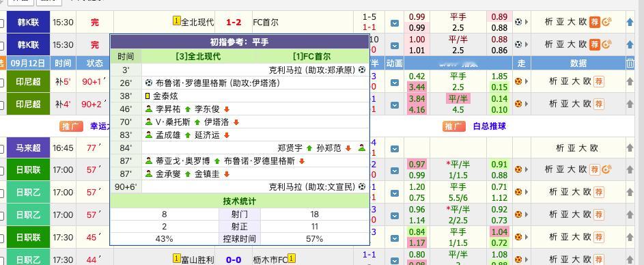Click 数据 column header
Viewport: 644px width, 265px height.
pos(578,64)
